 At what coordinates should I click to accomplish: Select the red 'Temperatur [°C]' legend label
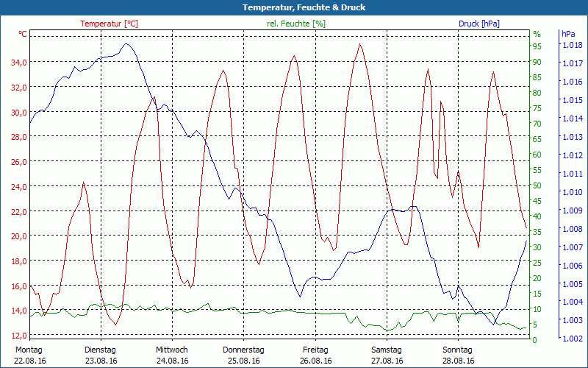tap(109, 24)
